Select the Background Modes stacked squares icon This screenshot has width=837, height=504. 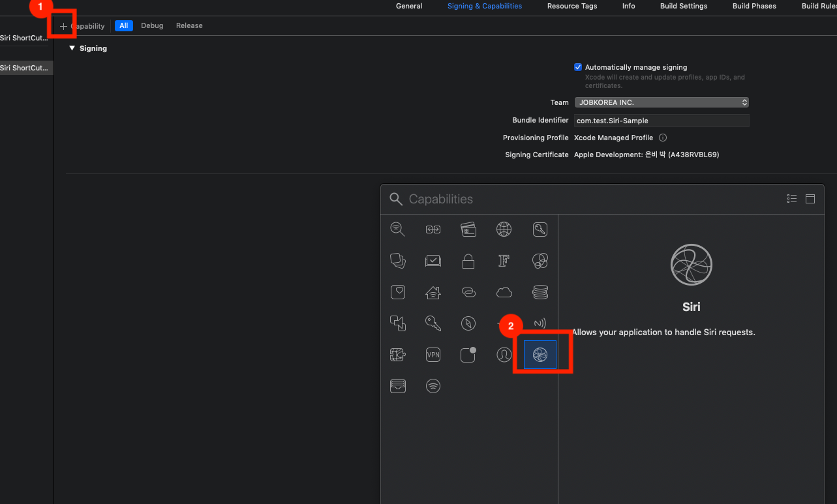point(398,261)
